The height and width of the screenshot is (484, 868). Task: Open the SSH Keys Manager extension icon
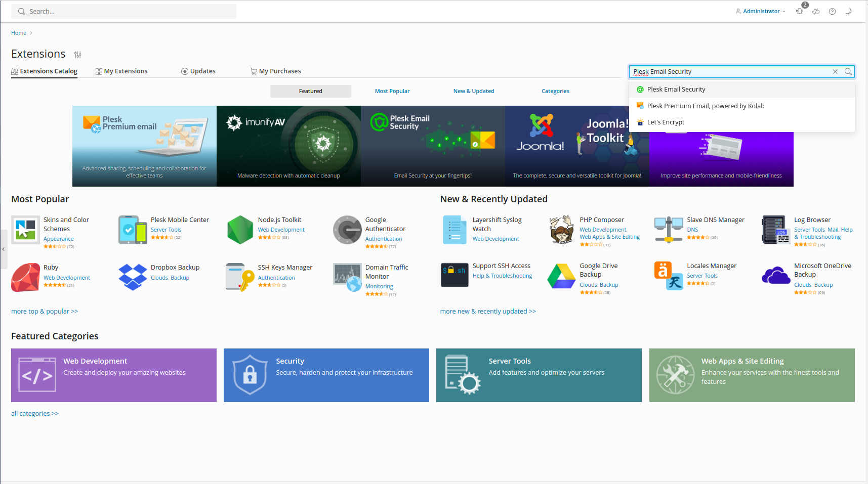239,277
